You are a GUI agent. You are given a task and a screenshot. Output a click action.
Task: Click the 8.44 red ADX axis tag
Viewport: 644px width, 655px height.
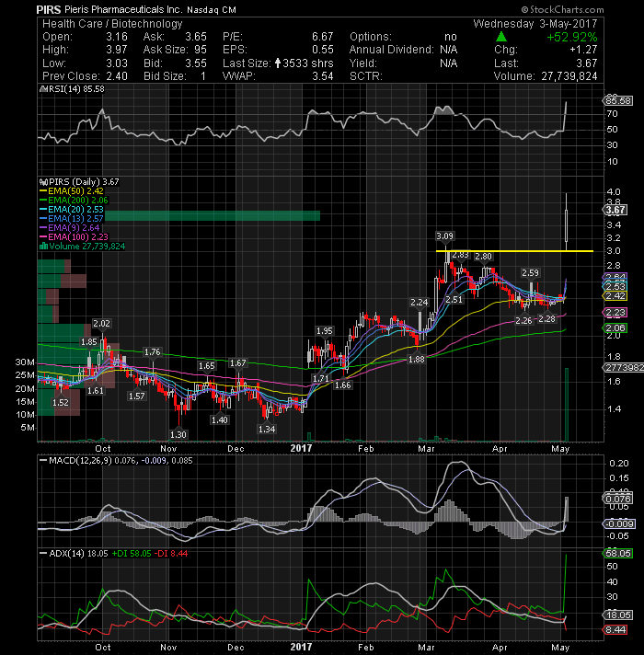(616, 629)
